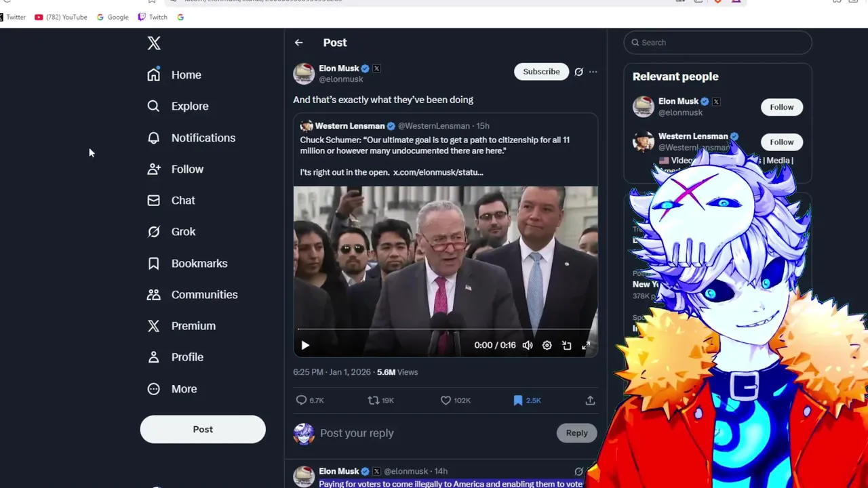Expand the More options menu
Image resolution: width=868 pixels, height=488 pixels.
[172, 389]
